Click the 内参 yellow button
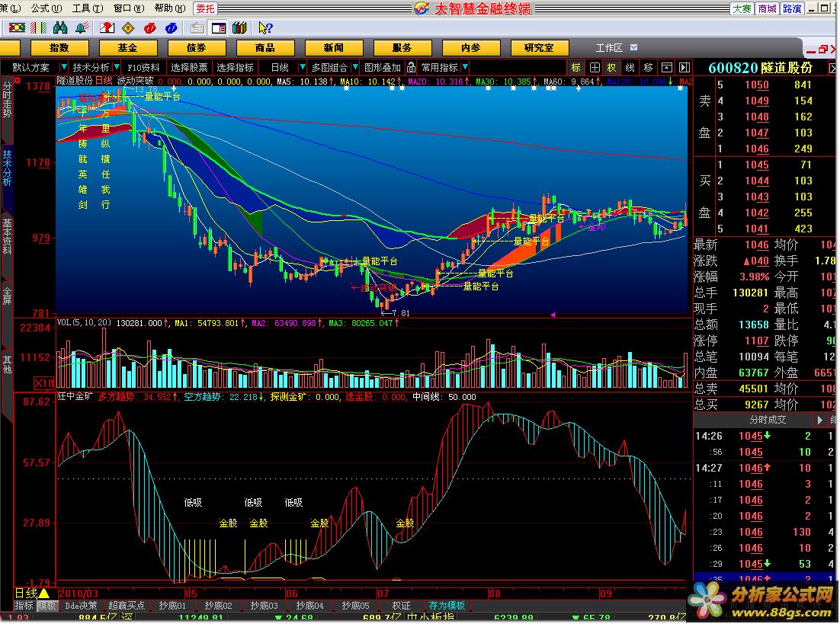Screen dimensions: 840x624 470,48
